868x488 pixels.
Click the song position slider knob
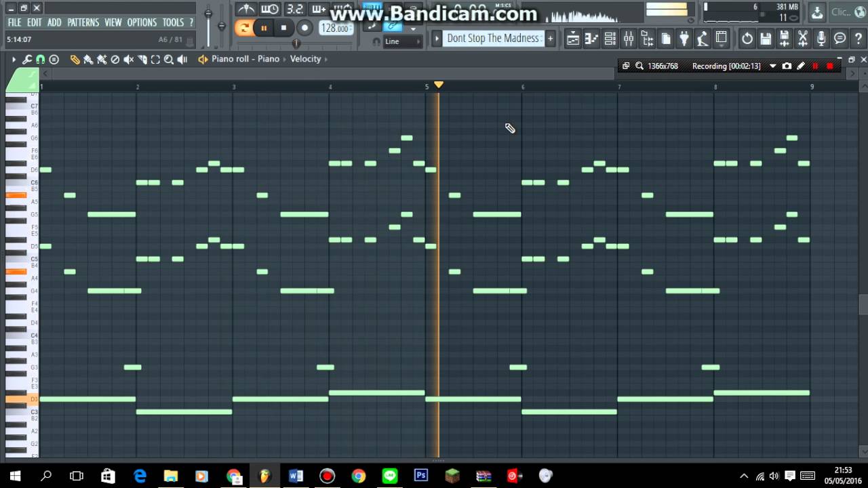tap(296, 43)
